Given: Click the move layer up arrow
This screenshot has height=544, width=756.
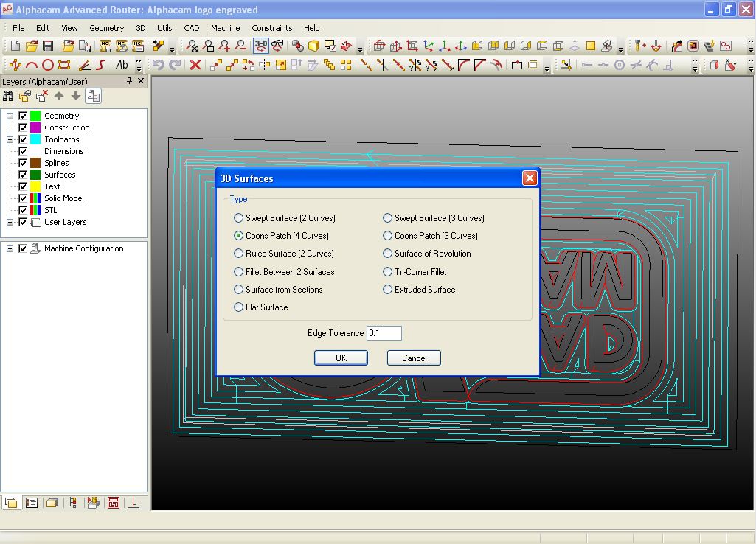Looking at the screenshot, I should tap(59, 97).
